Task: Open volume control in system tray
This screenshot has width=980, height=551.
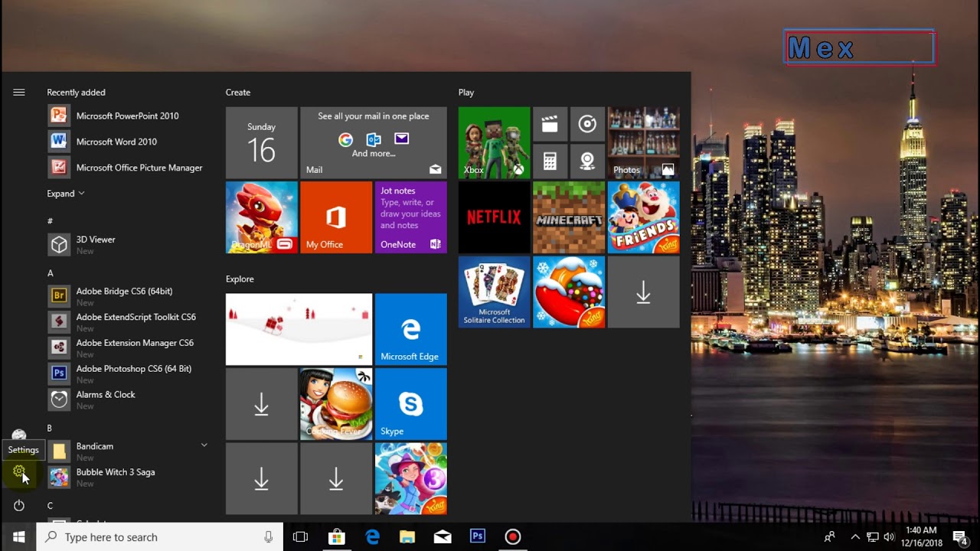Action: (x=889, y=537)
